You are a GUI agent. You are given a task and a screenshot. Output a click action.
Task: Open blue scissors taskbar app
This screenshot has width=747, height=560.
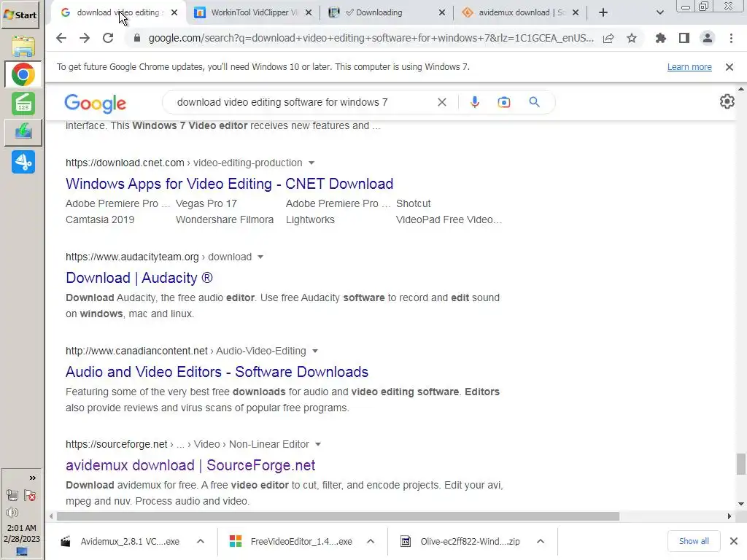(23, 162)
